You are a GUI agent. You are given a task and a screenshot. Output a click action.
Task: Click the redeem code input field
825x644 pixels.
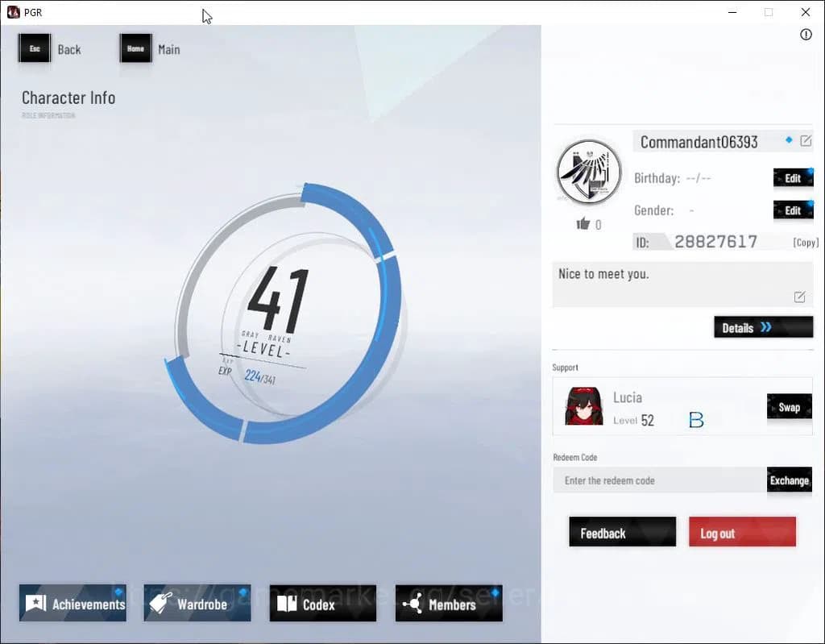coord(660,480)
